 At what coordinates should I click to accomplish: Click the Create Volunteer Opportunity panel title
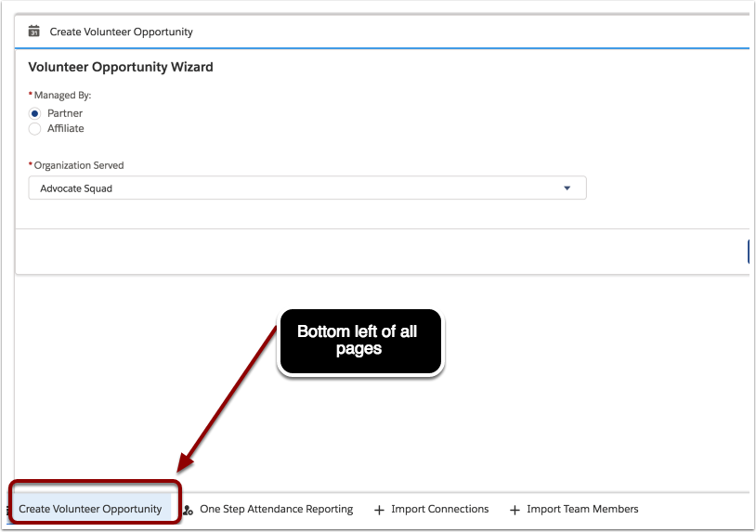(121, 32)
